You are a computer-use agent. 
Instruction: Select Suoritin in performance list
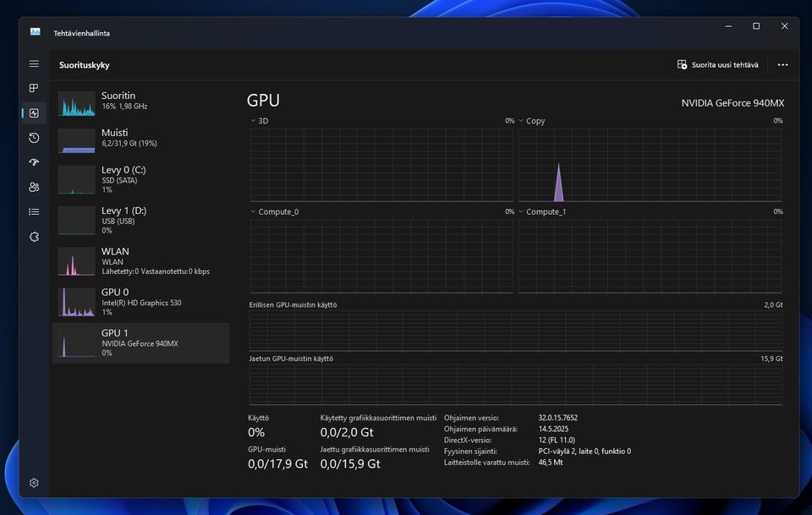point(141,102)
